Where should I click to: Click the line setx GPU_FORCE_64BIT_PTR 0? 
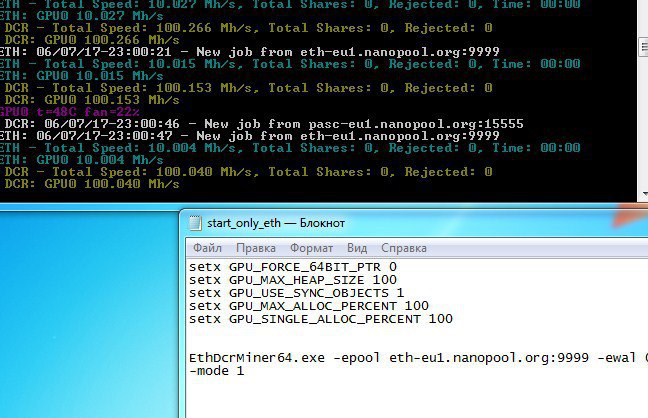293,267
